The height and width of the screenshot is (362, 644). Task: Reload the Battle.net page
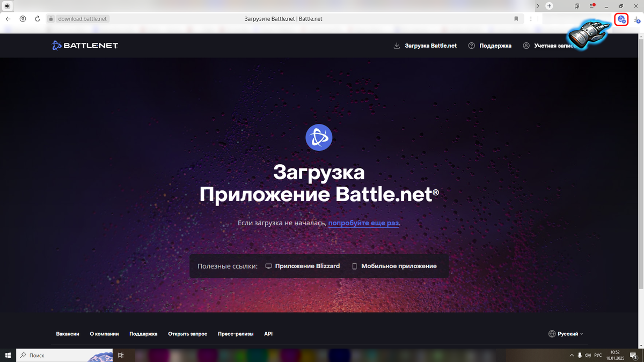tap(38, 19)
